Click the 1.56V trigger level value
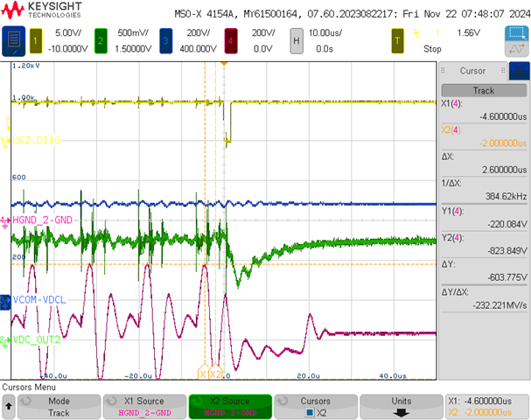This screenshot has width=531, height=420. (469, 33)
